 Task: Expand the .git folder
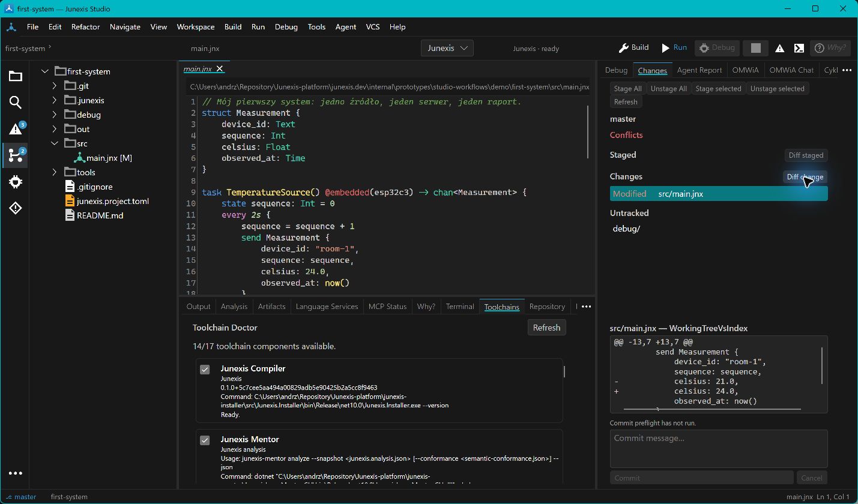[x=54, y=86]
